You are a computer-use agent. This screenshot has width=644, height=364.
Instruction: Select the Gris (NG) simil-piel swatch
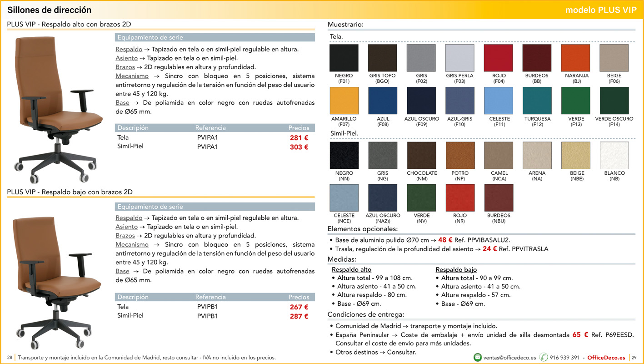pos(383,156)
